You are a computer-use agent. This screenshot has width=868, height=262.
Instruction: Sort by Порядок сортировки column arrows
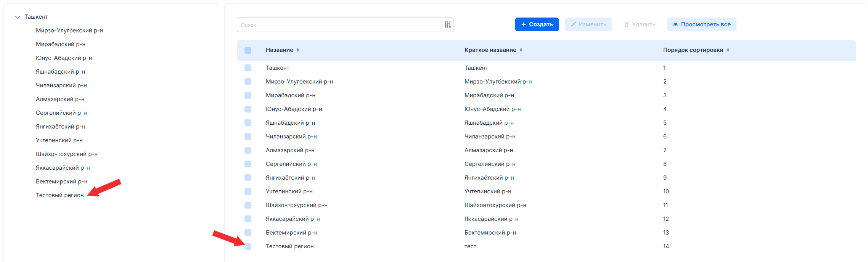(x=728, y=50)
